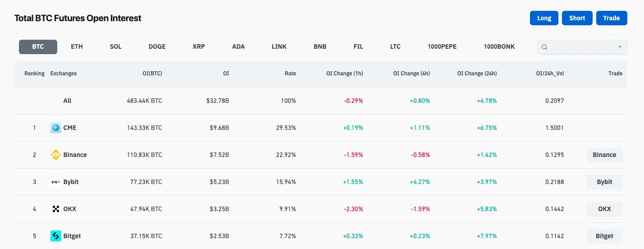Click the CME exchange logo icon

pos(56,128)
